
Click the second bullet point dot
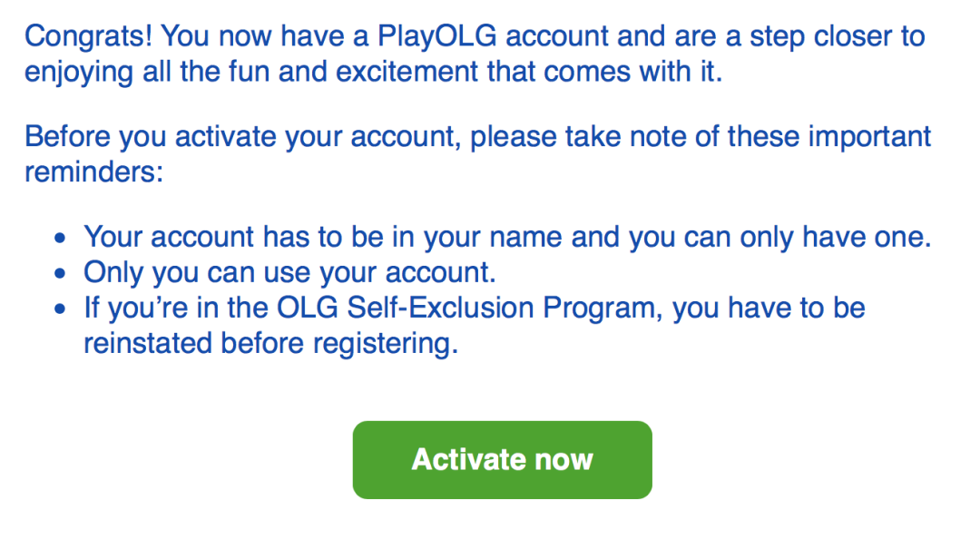point(60,273)
